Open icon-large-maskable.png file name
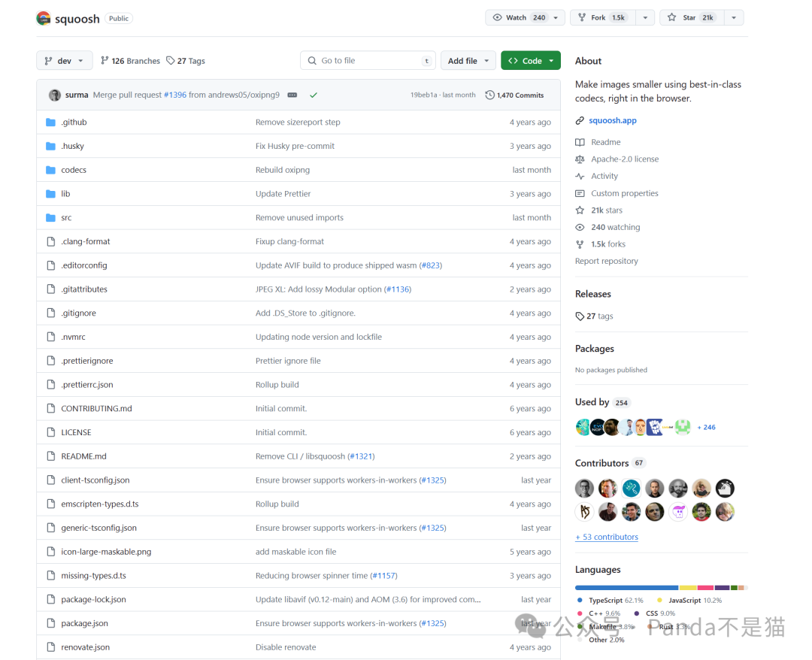This screenshot has width=812, height=660. click(106, 552)
